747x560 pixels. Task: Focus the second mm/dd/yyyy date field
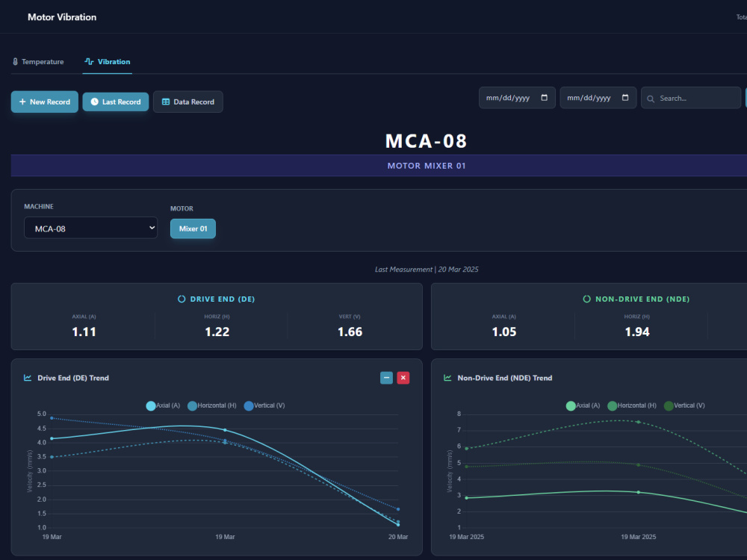pos(598,98)
